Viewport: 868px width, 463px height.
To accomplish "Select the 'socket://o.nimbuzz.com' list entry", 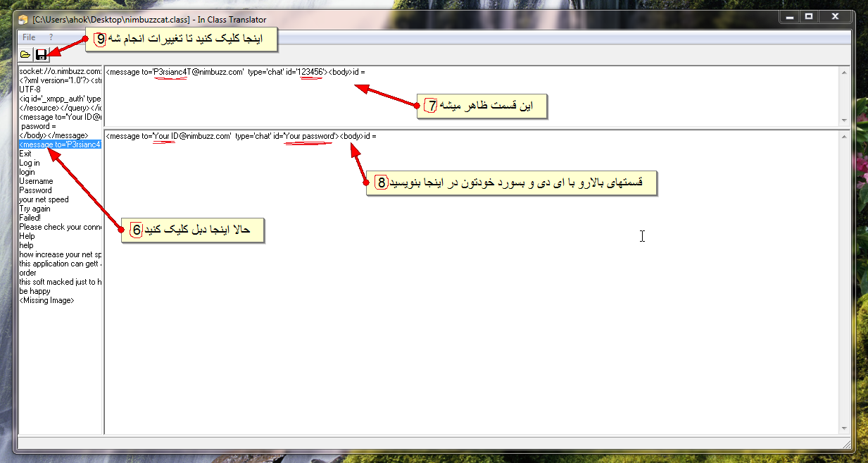I will pos(61,71).
